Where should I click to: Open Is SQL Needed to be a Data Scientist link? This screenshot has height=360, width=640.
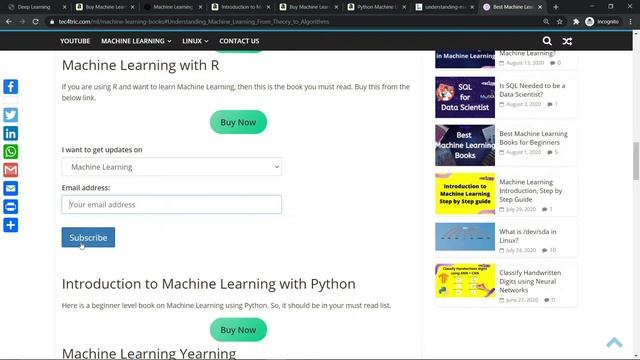[x=532, y=90]
